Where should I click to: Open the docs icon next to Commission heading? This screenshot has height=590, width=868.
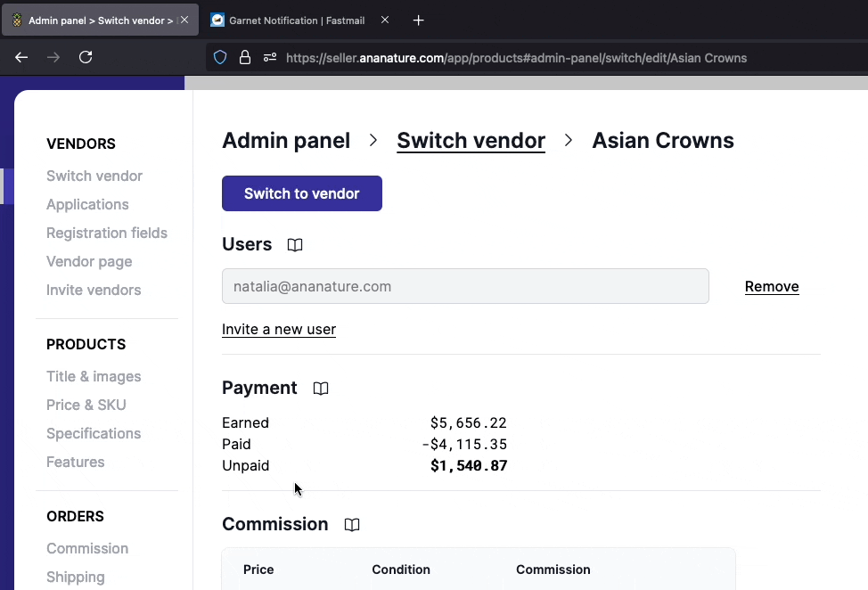[351, 524]
